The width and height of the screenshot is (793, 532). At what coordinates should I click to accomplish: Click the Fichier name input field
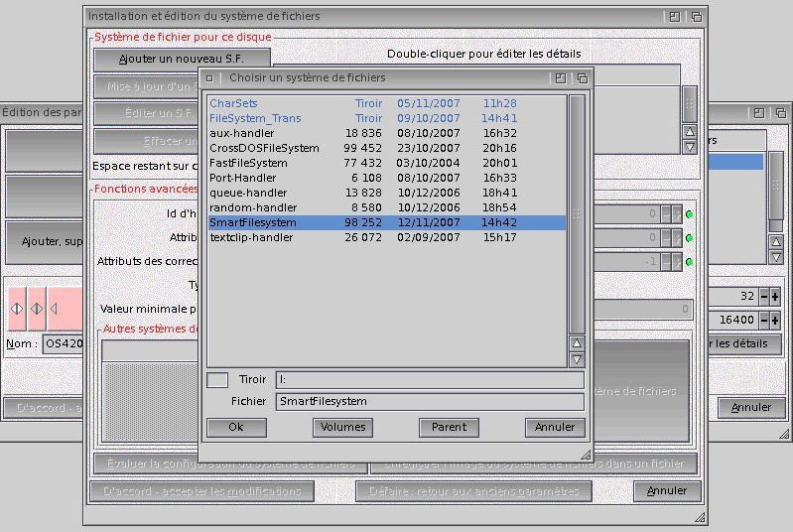430,402
